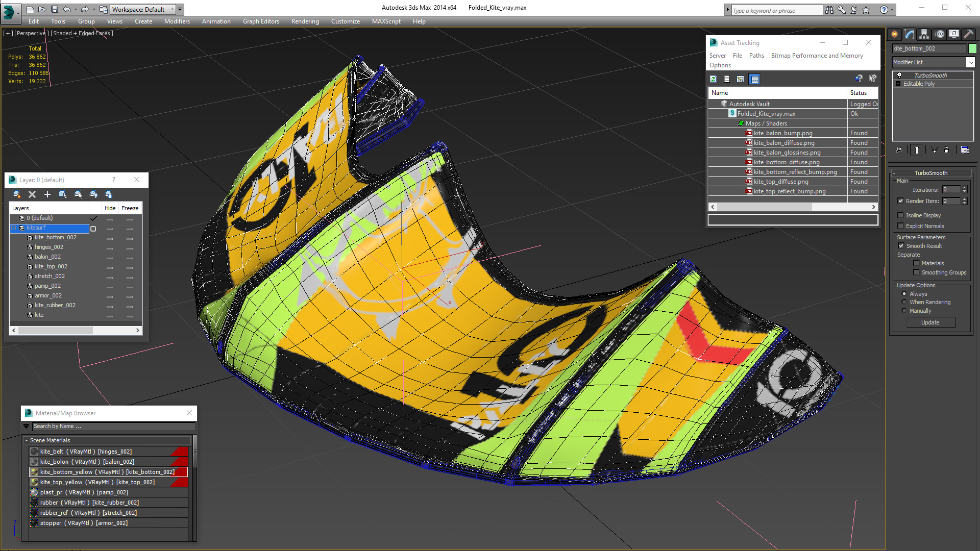Open the Workspace: Default dropdown
980x551 pixels.
[x=144, y=9]
